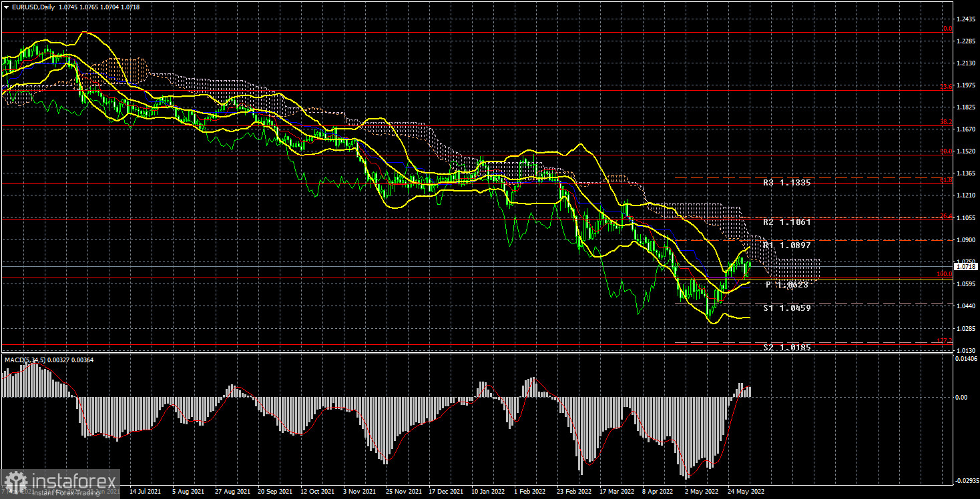The image size is (980, 499).
Task: Click the 1.1365 price axis value
Action: pos(965,173)
